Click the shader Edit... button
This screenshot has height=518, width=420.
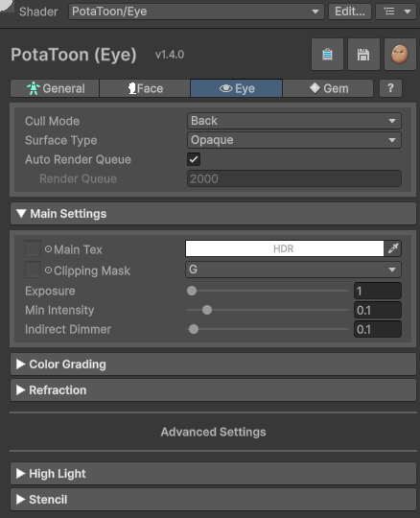click(x=350, y=12)
